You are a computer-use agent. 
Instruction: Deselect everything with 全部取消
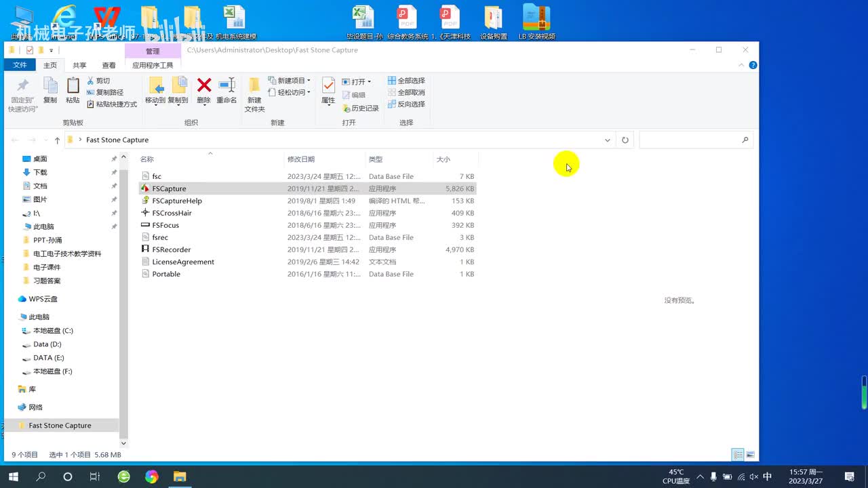[x=406, y=92]
